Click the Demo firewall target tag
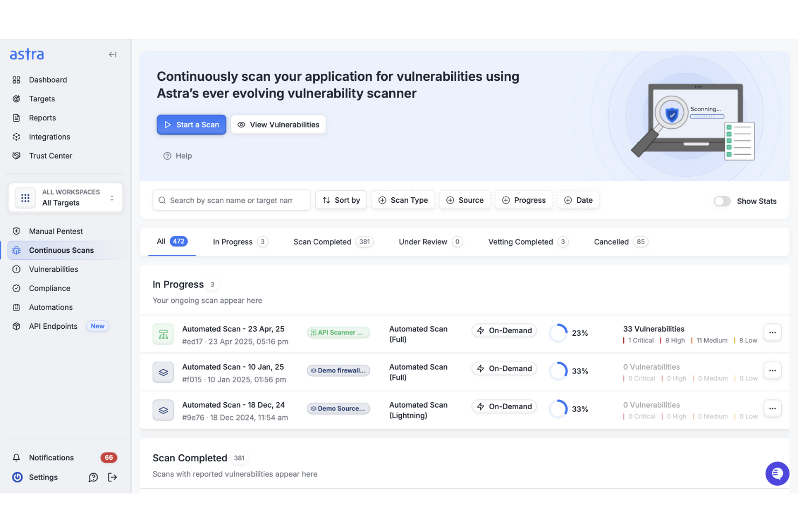The width and height of the screenshot is (798, 532). point(339,370)
